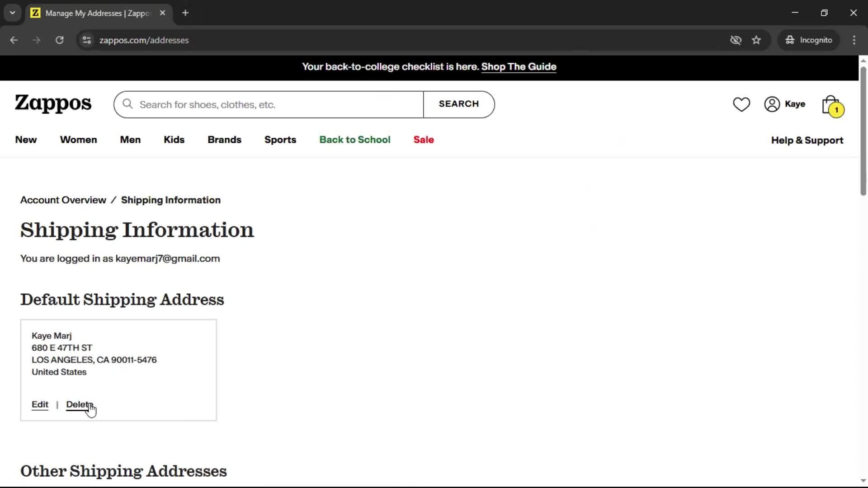Viewport: 868px width, 488px height.
Task: Open the tab search dropdown
Action: [13, 13]
